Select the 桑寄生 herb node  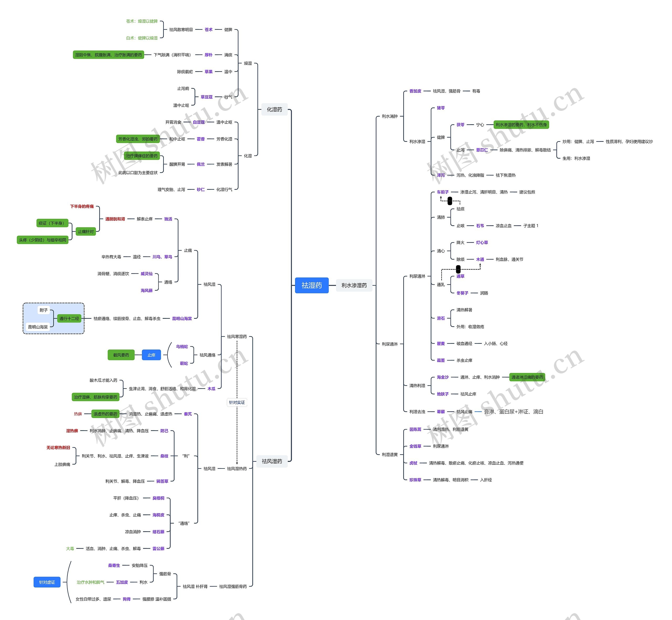pyautogui.click(x=114, y=565)
